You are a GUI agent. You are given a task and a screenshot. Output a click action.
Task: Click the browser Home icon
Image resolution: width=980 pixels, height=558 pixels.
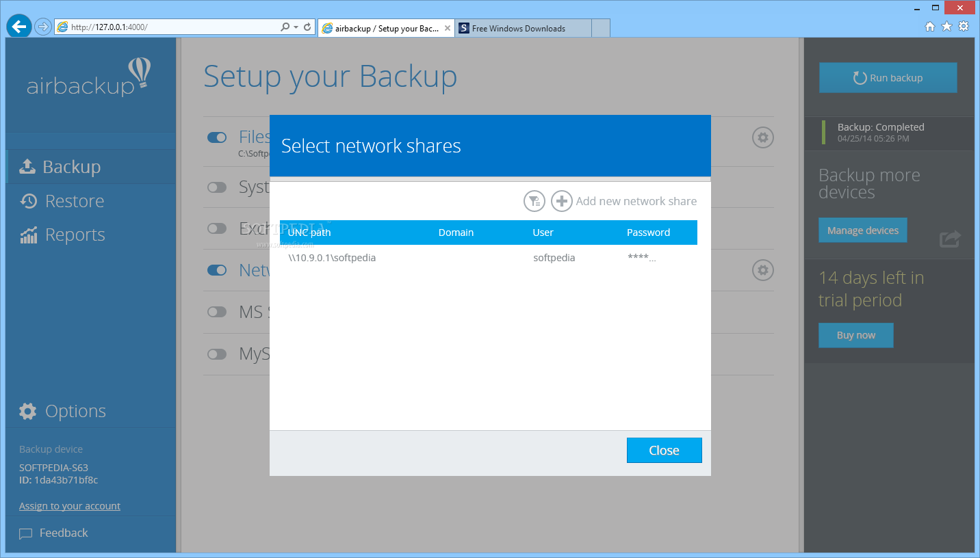930,27
